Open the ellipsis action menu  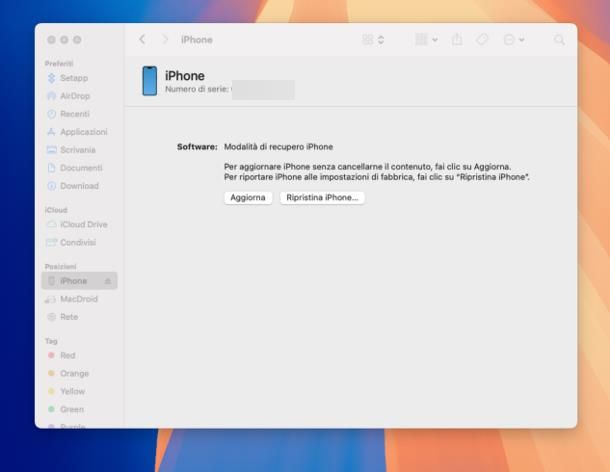tap(514, 40)
